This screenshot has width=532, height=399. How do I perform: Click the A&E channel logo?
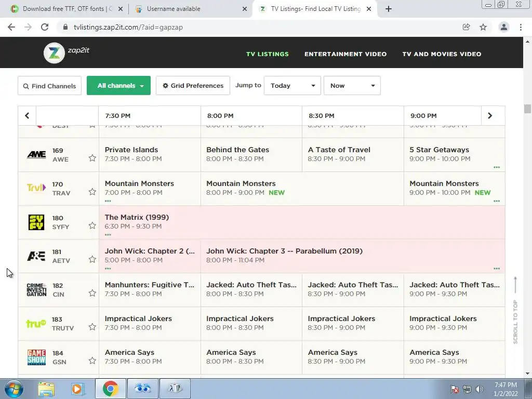point(36,256)
